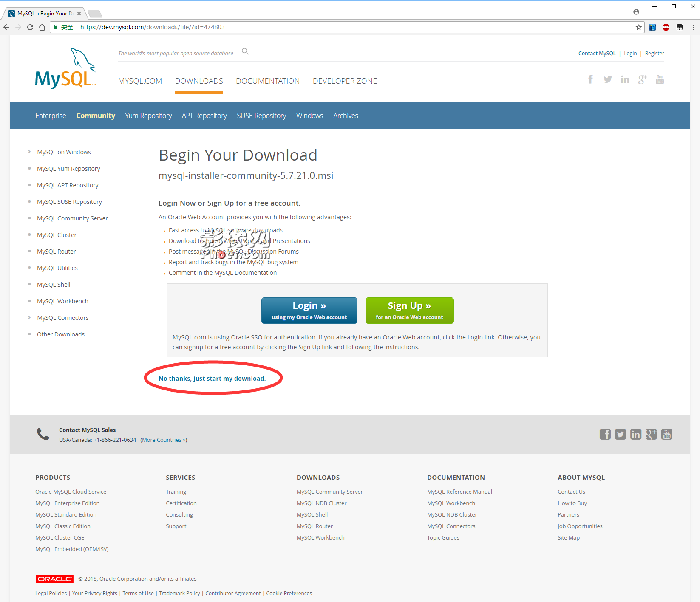
Task: Open footer Facebook square icon
Action: pos(605,434)
